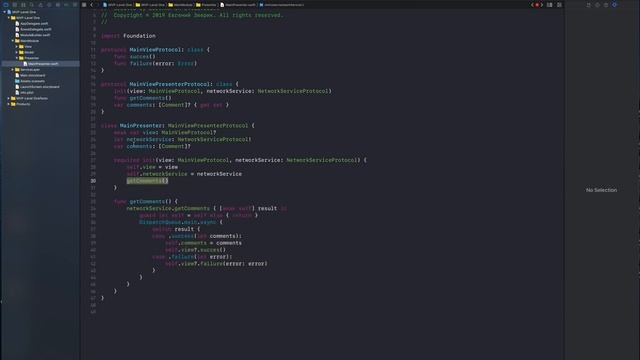This screenshot has height=360, width=640.
Task: Click MainPresenter.swift in the jump bar
Action: (237, 5)
